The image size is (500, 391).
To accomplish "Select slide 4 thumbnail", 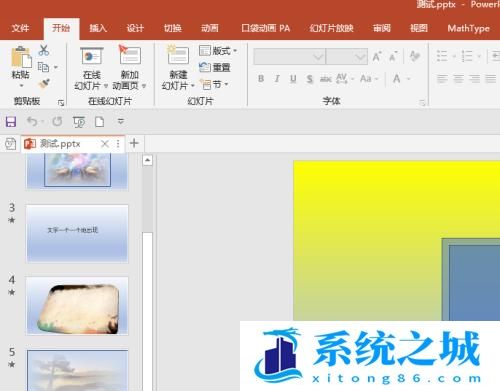I will point(77,306).
